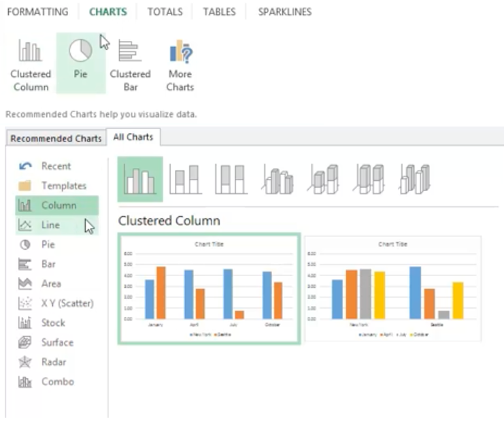Open Templates chart category

pyautogui.click(x=57, y=186)
